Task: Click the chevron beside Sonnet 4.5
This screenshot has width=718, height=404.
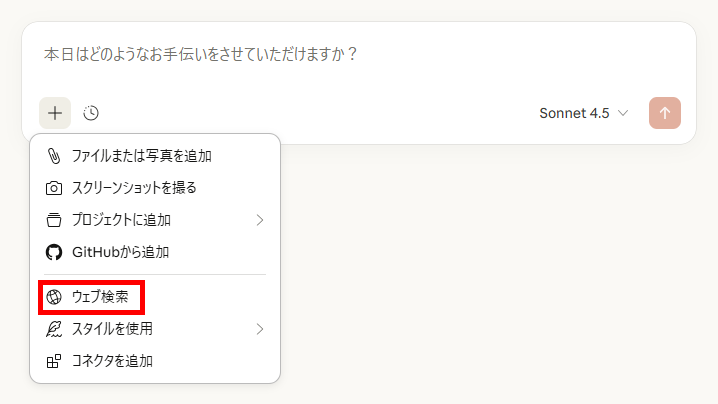Action: click(x=623, y=113)
